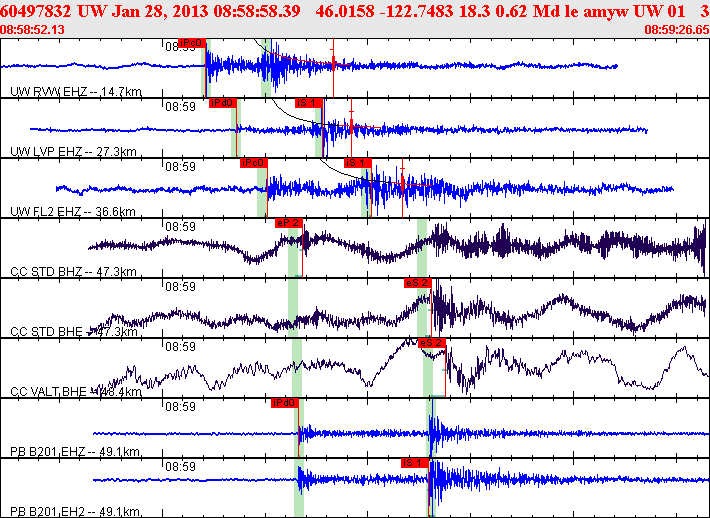This screenshot has height=518, width=710.
Task: Select the eS 2 pick flag on VALT BHE
Action: tap(432, 343)
